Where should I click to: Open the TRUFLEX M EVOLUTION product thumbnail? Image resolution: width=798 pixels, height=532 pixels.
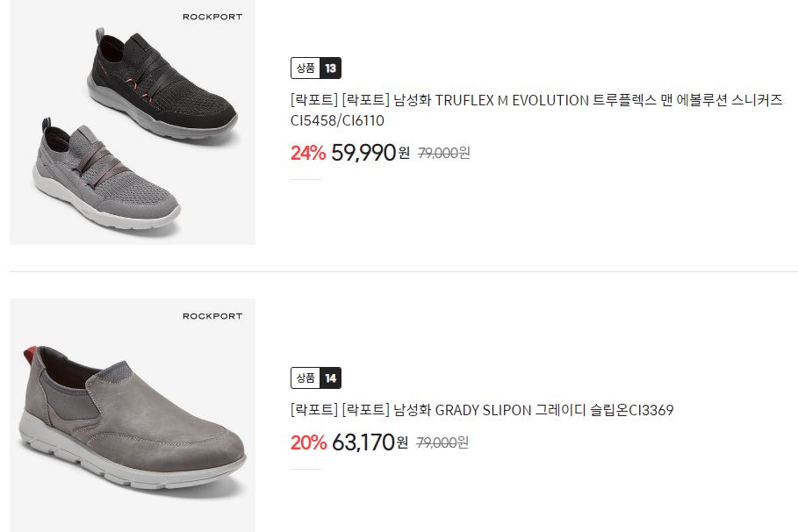133,122
